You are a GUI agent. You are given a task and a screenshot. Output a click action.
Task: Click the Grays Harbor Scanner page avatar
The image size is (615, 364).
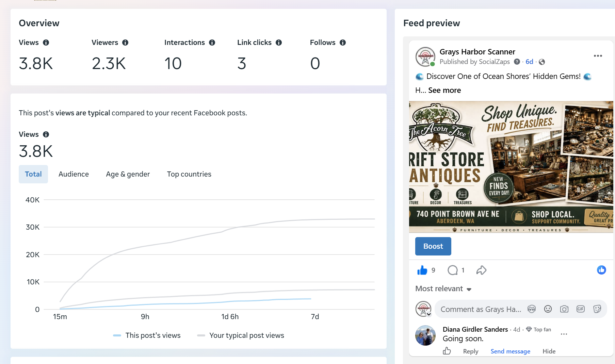click(x=425, y=57)
